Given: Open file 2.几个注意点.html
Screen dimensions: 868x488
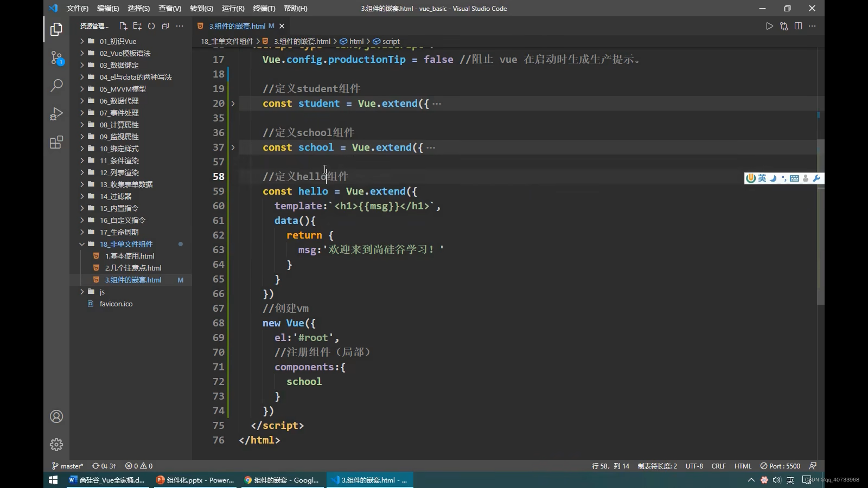Looking at the screenshot, I should click(131, 268).
